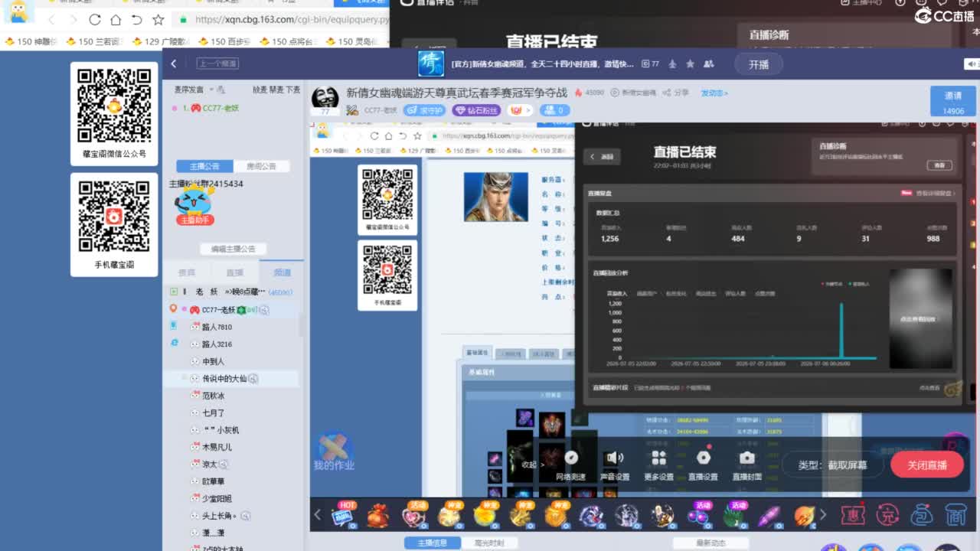Click the 开播 start streaming button
Screen dimensions: 980x551
pyautogui.click(x=759, y=64)
